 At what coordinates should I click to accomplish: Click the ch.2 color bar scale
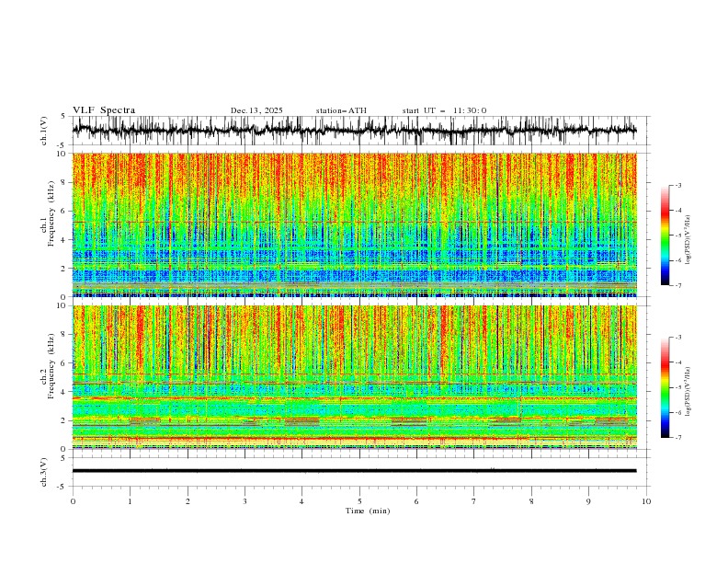[x=665, y=387]
